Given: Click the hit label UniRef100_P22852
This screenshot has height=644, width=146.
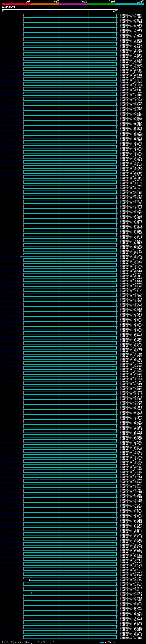Looking at the screenshot, I should [x=131, y=130].
